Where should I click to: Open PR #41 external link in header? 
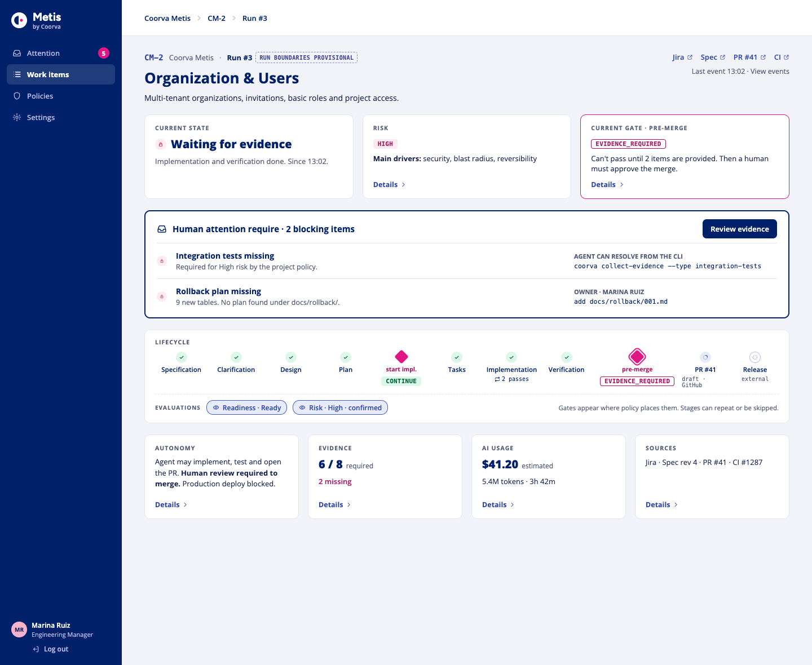(749, 57)
